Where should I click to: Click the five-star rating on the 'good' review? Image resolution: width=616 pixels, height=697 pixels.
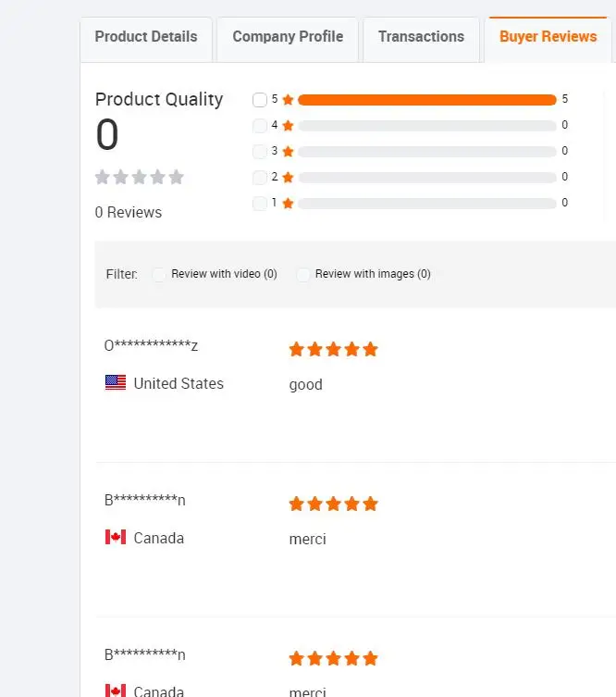pyautogui.click(x=333, y=349)
